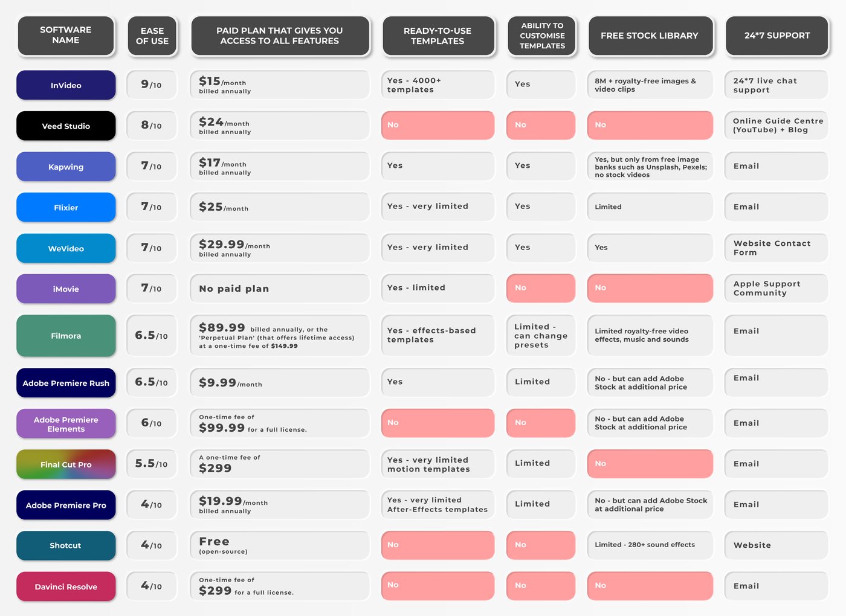Image resolution: width=846 pixels, height=616 pixels.
Task: Click the Ability to Customise Templates header
Action: (x=542, y=36)
